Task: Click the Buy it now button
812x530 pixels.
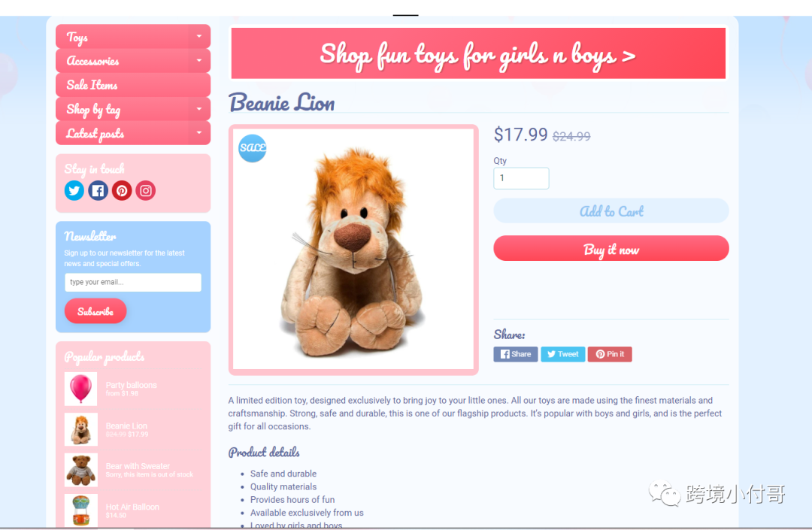Action: pos(611,248)
